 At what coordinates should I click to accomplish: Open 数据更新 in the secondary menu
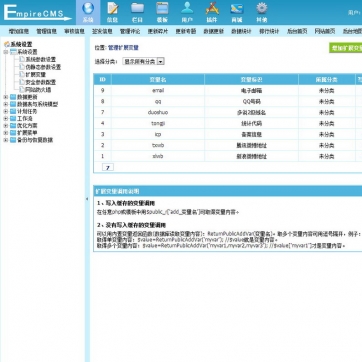214,32
